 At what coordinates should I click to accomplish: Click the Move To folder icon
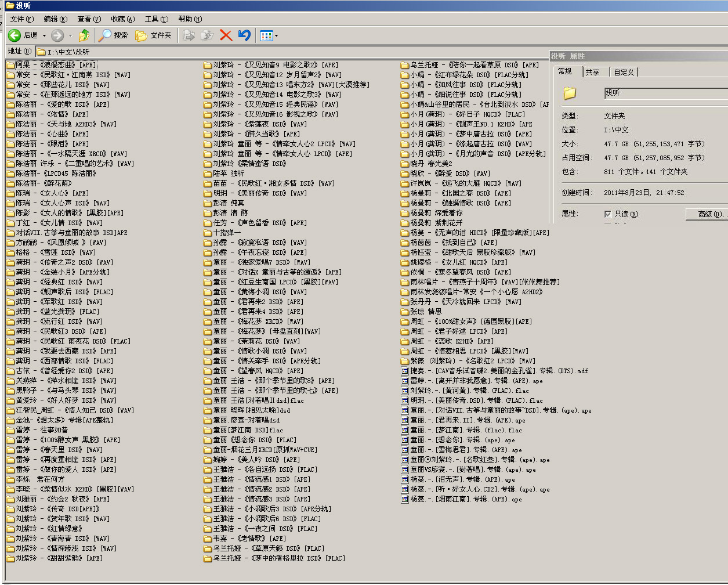pos(189,35)
